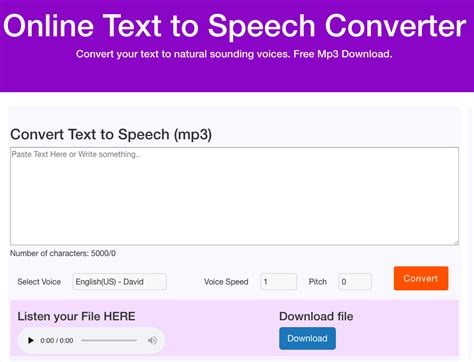
Task: Click the 0:00 / 0:00 time display
Action: (57, 340)
